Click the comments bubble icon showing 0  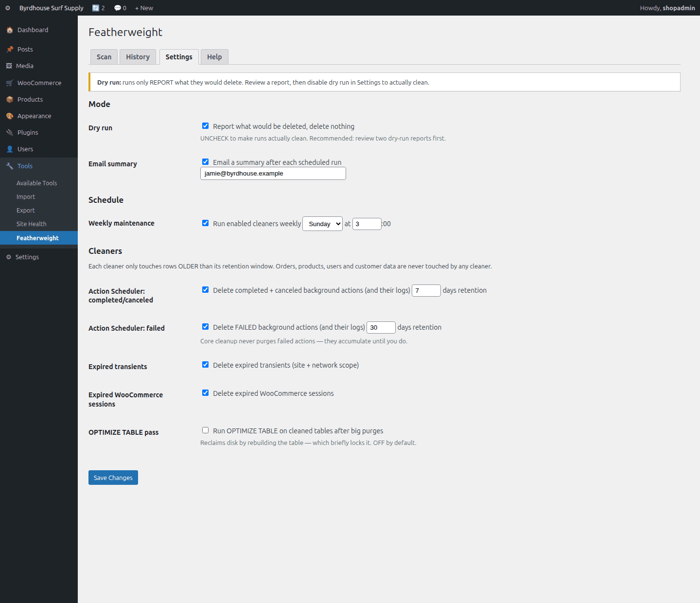tap(118, 8)
